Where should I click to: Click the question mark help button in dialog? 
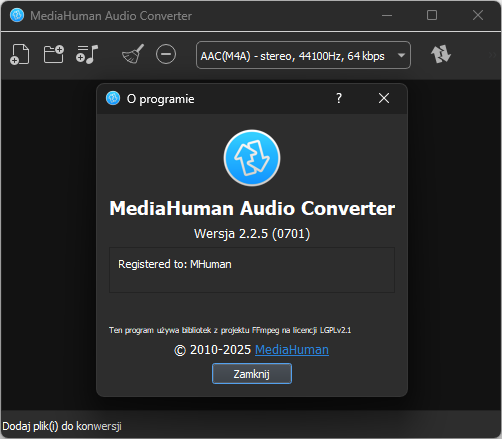tap(339, 98)
